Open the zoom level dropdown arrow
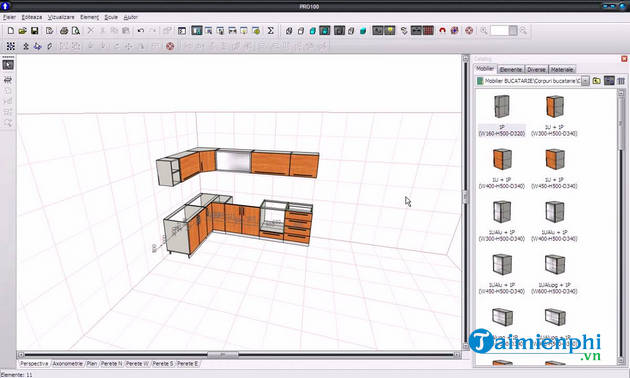 [x=513, y=31]
